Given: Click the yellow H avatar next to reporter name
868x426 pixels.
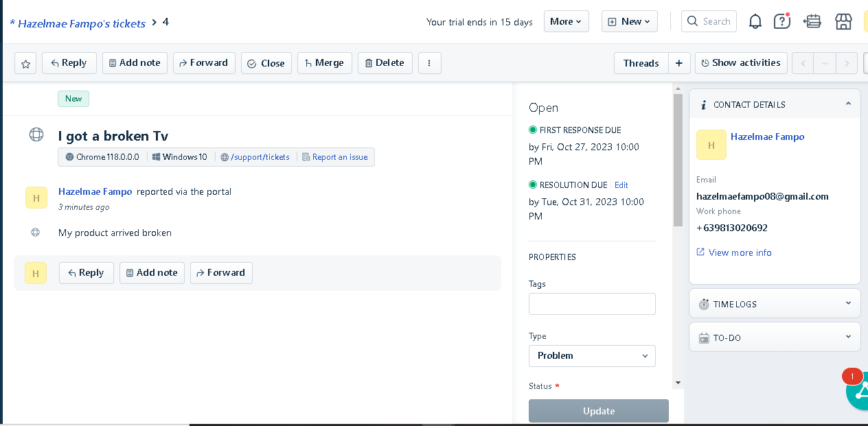Looking at the screenshot, I should (x=36, y=197).
